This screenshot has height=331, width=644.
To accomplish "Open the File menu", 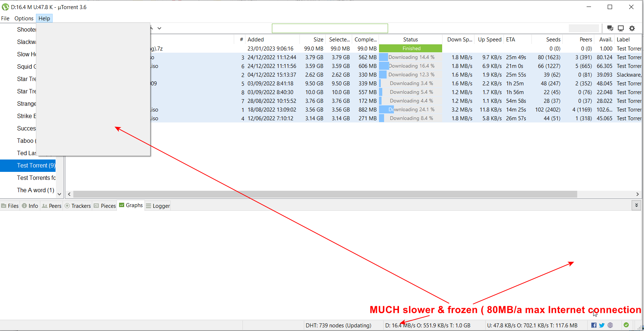I will (5, 18).
